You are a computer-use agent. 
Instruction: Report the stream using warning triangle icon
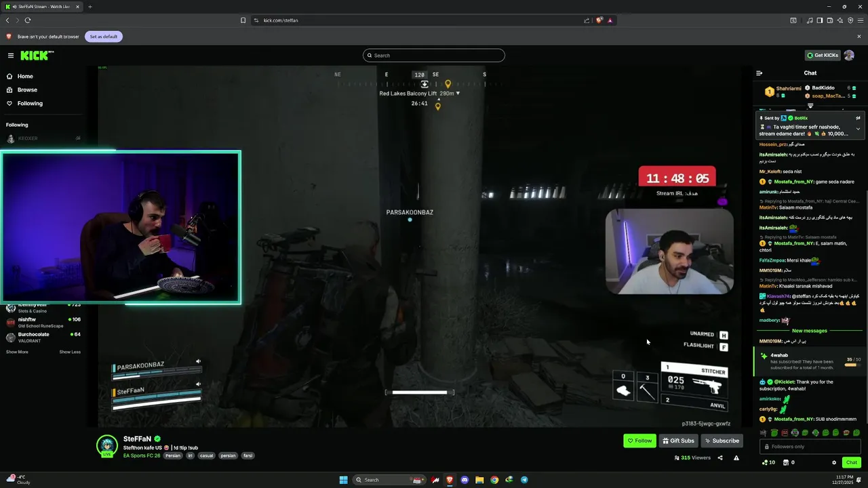(x=736, y=458)
